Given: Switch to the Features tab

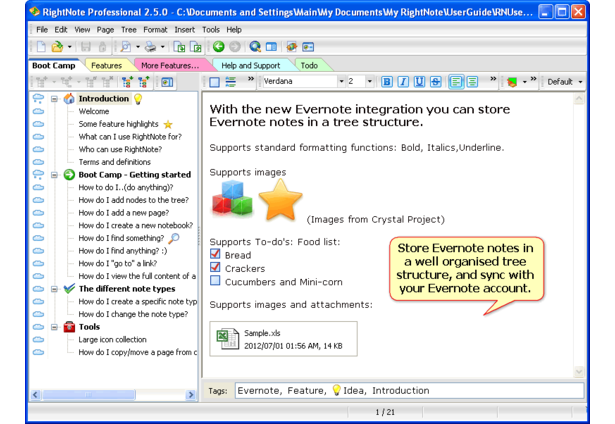Looking at the screenshot, I should coord(106,66).
